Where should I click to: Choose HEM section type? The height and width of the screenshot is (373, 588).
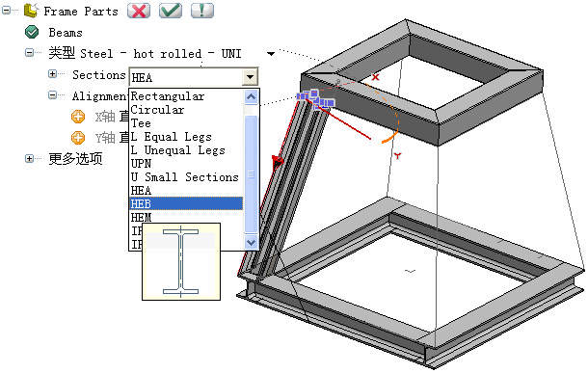[186, 218]
